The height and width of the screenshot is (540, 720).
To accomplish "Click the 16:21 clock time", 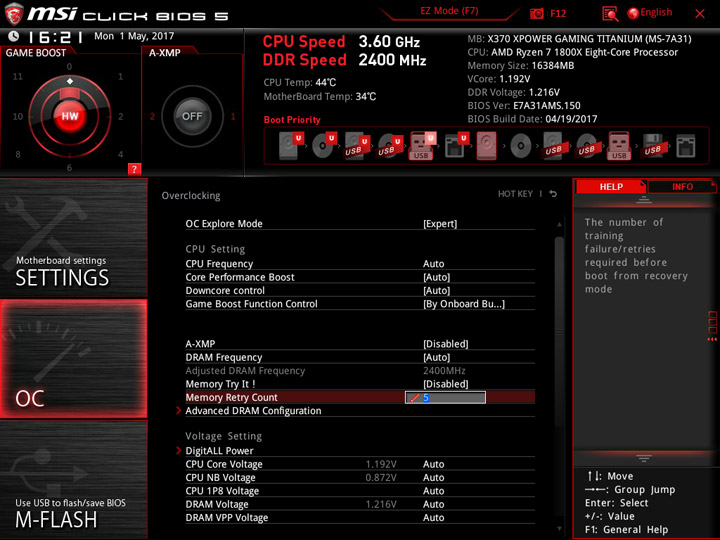I will tap(56, 37).
